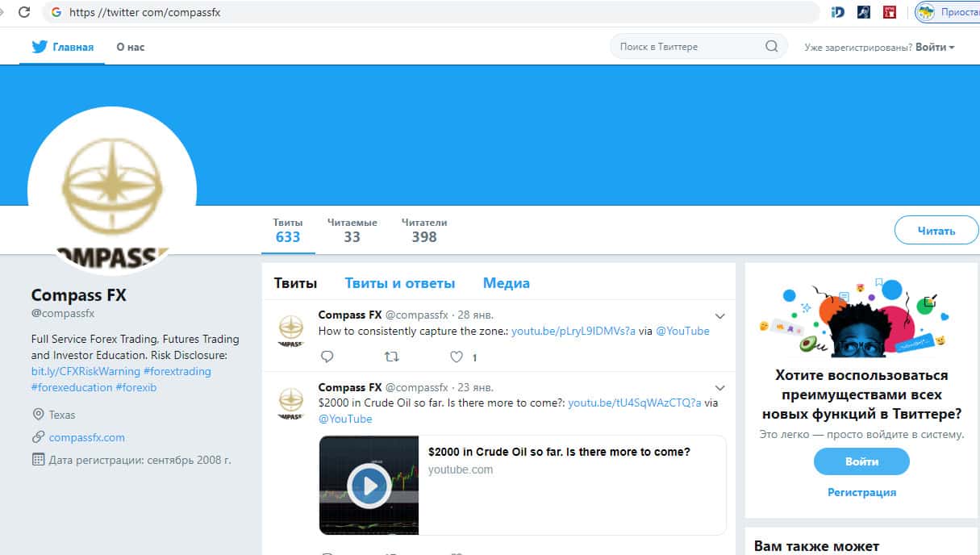Image resolution: width=980 pixels, height=555 pixels.
Task: Open the Войти login dropdown
Action: click(x=935, y=47)
